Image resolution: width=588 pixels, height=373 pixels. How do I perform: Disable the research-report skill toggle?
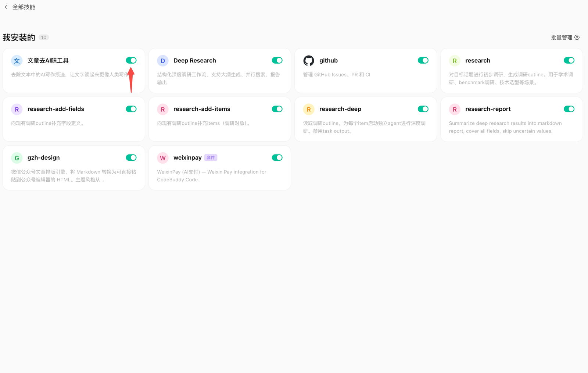[x=569, y=109]
